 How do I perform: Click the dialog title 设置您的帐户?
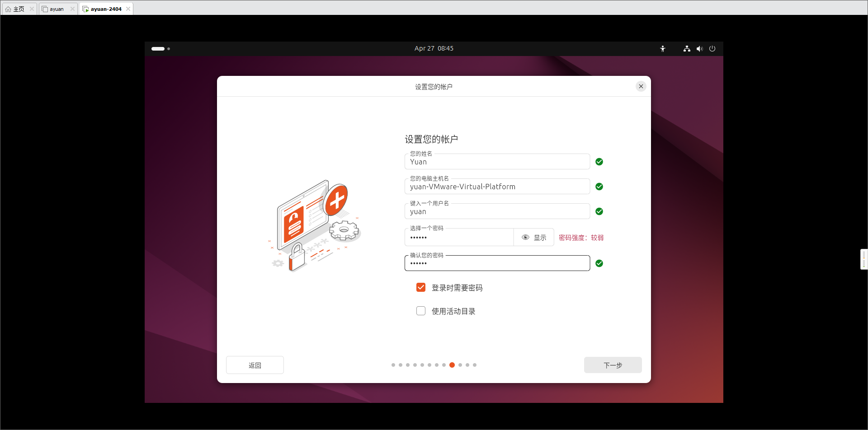(x=434, y=87)
